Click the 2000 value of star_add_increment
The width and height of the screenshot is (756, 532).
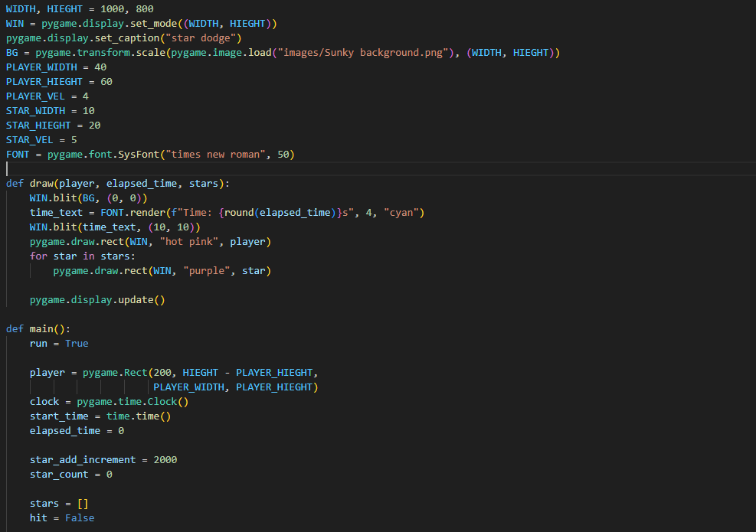165,460
